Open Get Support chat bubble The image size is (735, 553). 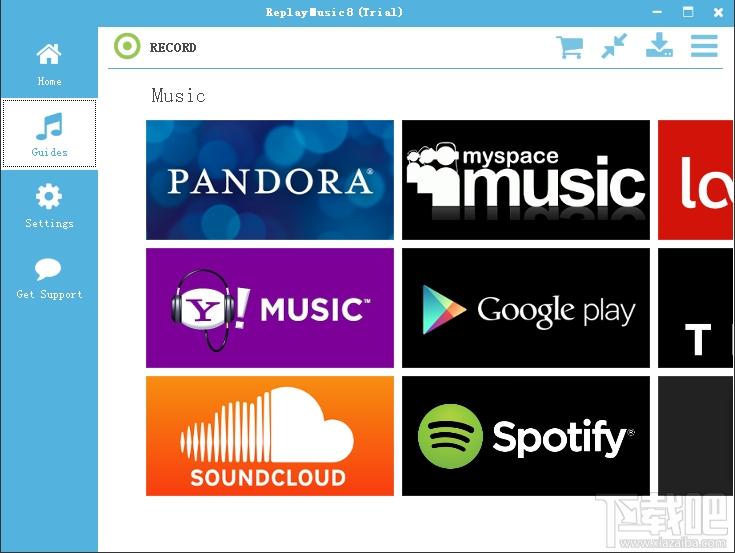49,278
